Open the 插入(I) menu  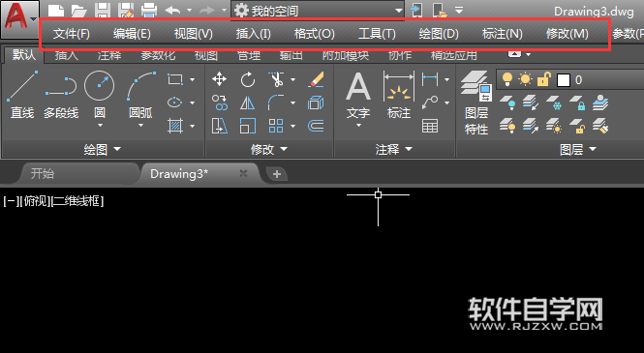pyautogui.click(x=254, y=34)
